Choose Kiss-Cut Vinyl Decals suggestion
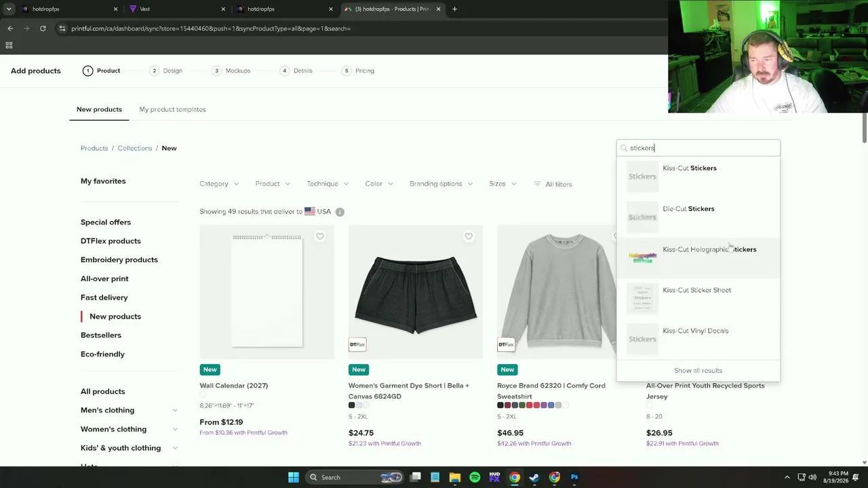868x488 pixels. (698, 339)
